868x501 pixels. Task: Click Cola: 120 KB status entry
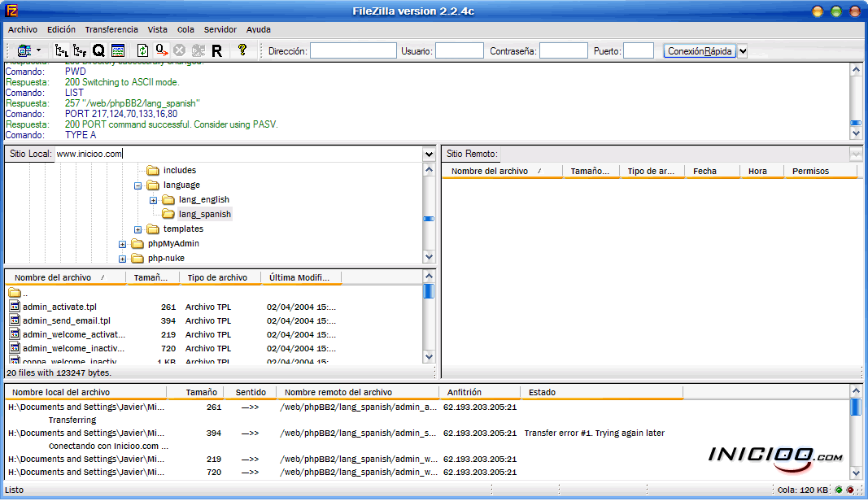click(803, 490)
